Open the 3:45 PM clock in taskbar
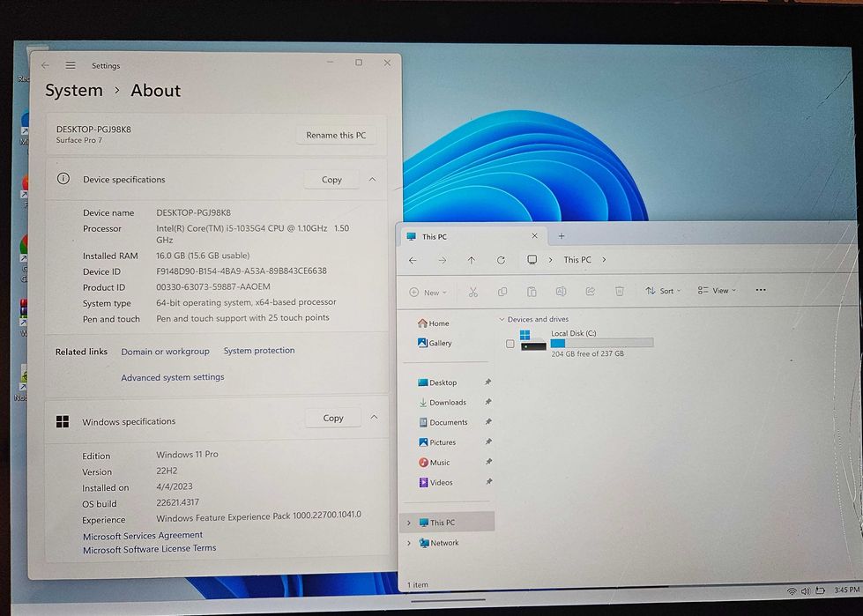 click(x=846, y=590)
